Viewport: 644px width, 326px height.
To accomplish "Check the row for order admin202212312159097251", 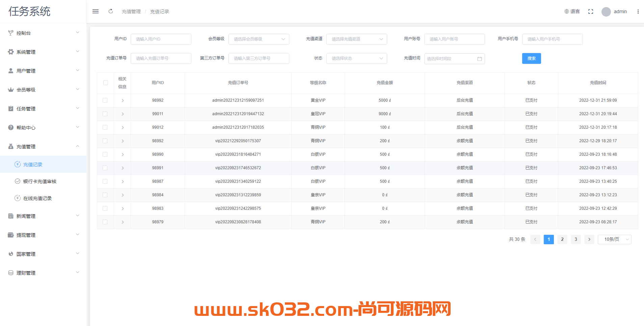I will (105, 100).
